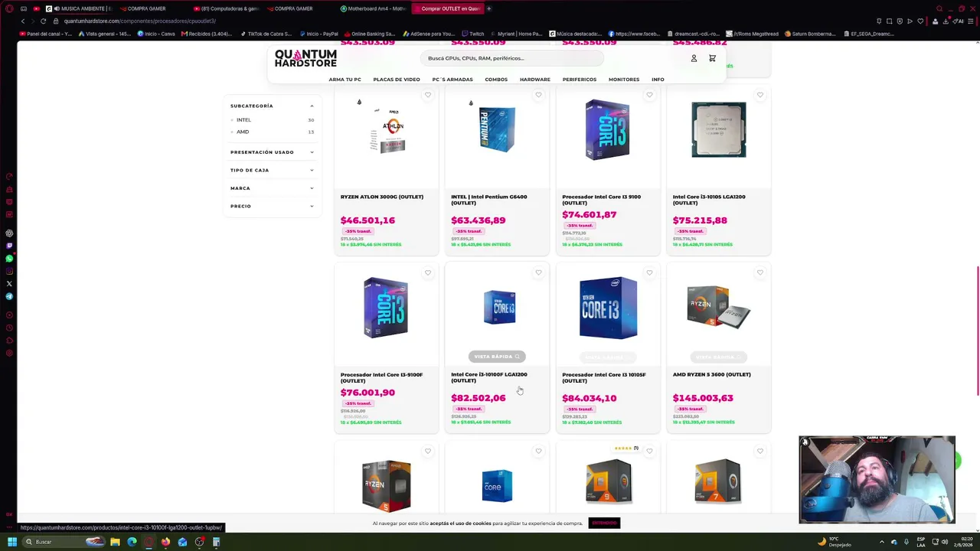Add Intel Core i3 10105F to wishlist

649,272
